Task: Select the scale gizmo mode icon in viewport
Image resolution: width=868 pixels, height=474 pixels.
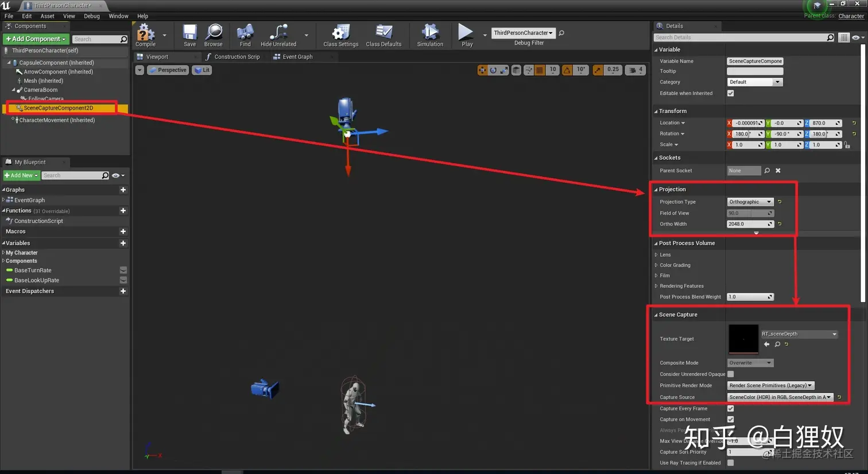Action: pyautogui.click(x=504, y=70)
